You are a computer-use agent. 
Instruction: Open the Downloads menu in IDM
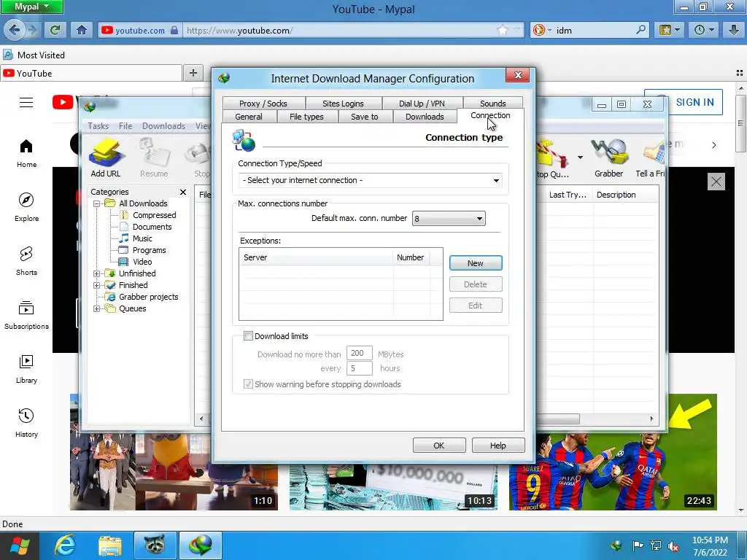tap(163, 126)
